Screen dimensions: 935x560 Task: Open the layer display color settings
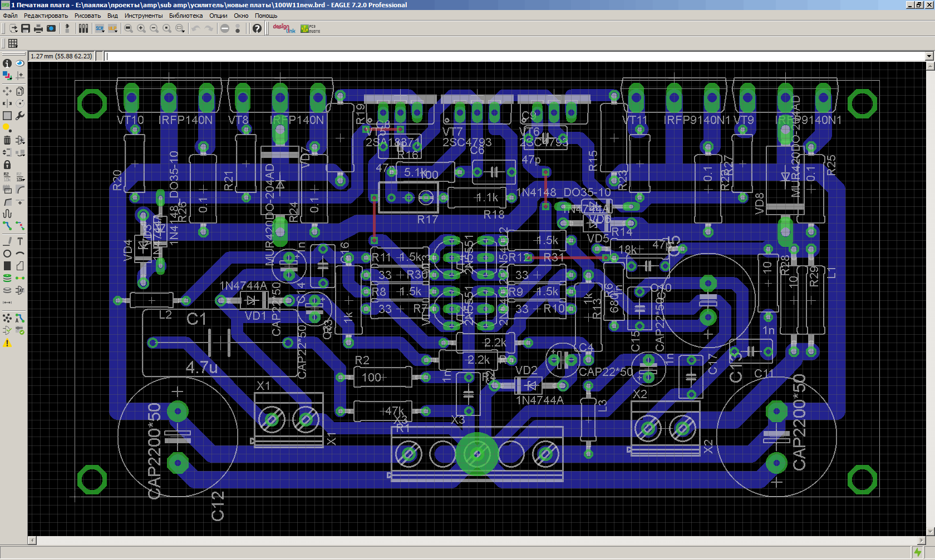click(x=7, y=76)
